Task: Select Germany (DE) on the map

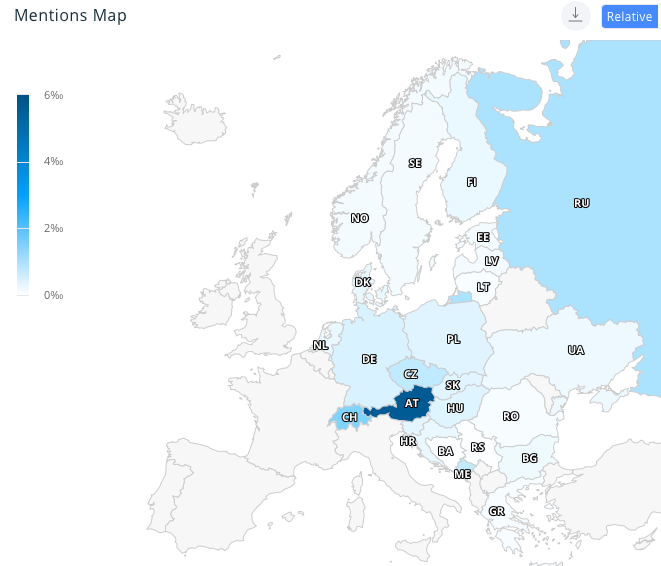Action: 369,358
